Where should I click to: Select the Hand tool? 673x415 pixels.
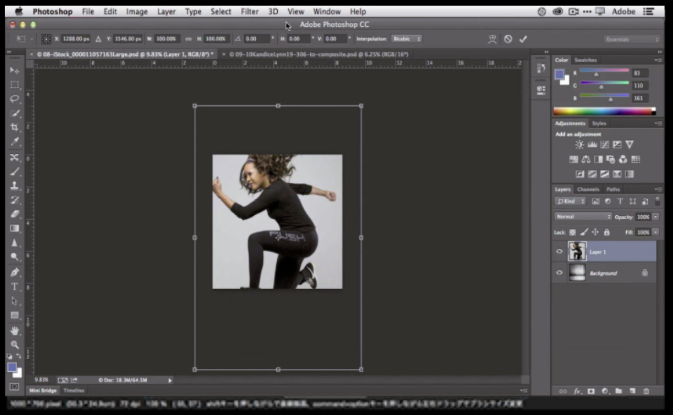[15, 329]
